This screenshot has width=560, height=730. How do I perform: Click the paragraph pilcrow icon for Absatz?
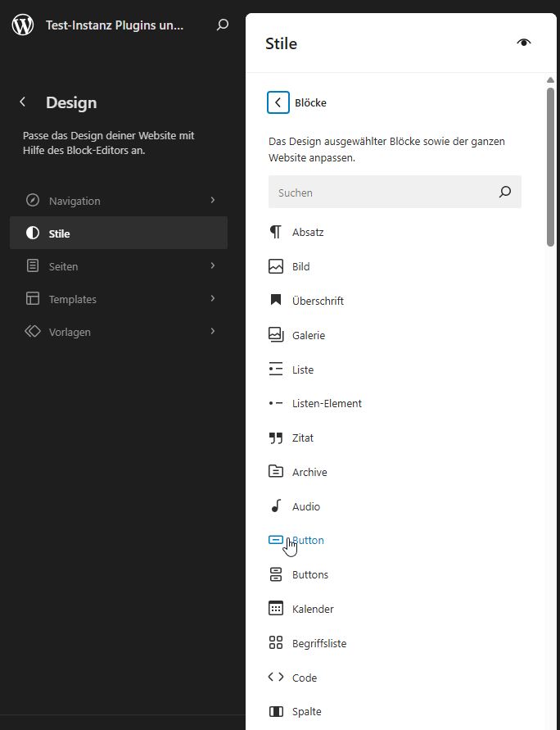276,232
